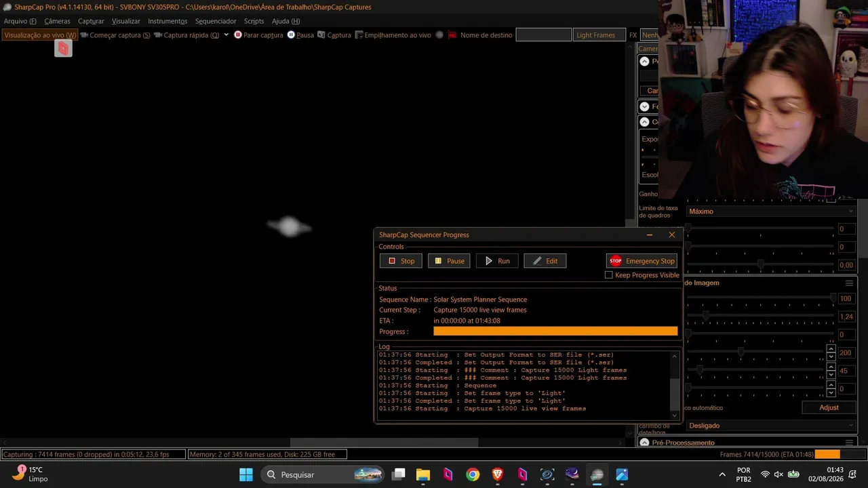Open Windows Start menu
This screenshot has width=868, height=488.
pos(246,474)
